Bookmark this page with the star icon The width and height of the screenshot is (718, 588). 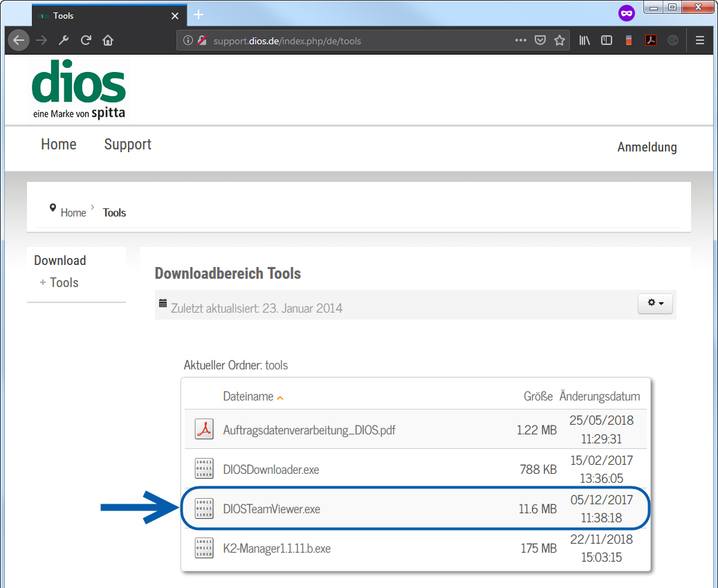pyautogui.click(x=560, y=41)
